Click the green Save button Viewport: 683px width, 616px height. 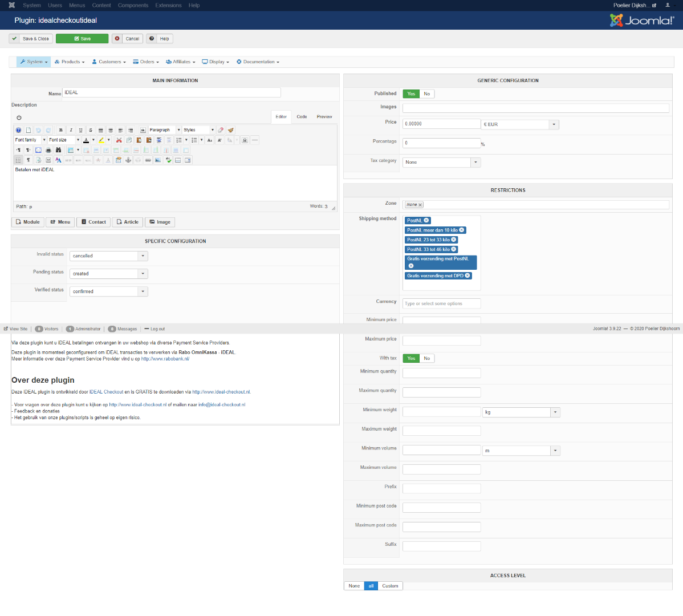(82, 39)
